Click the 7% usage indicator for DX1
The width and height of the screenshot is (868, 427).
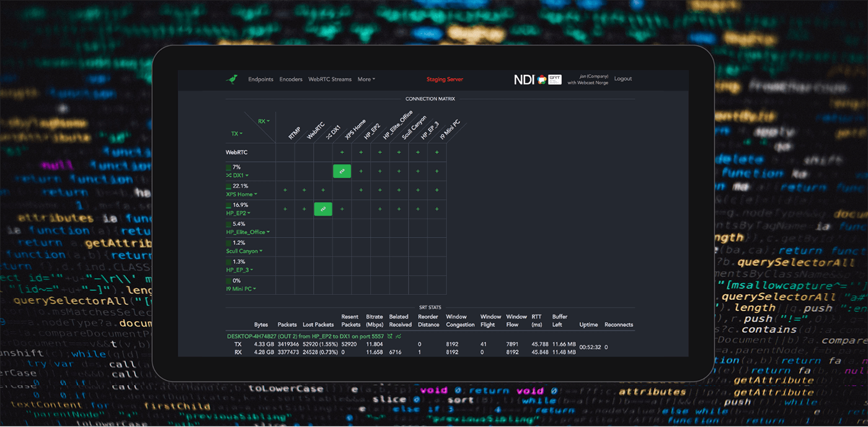coord(234,167)
